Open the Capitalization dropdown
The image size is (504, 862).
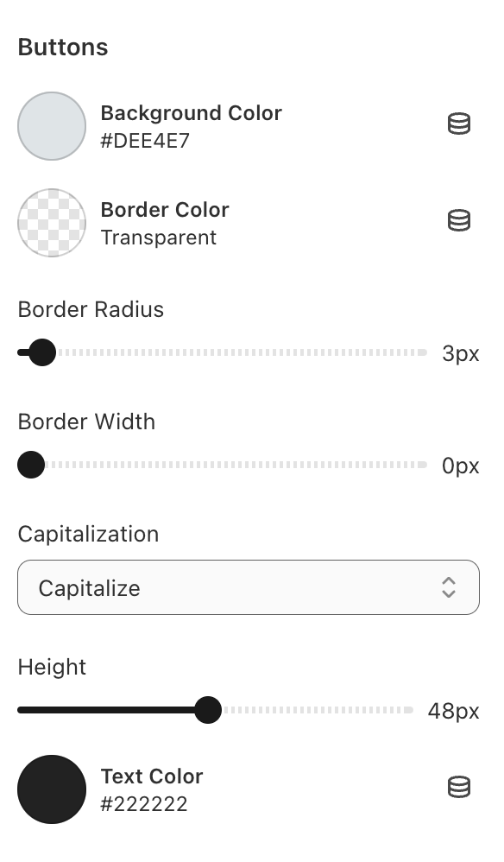pyautogui.click(x=249, y=587)
